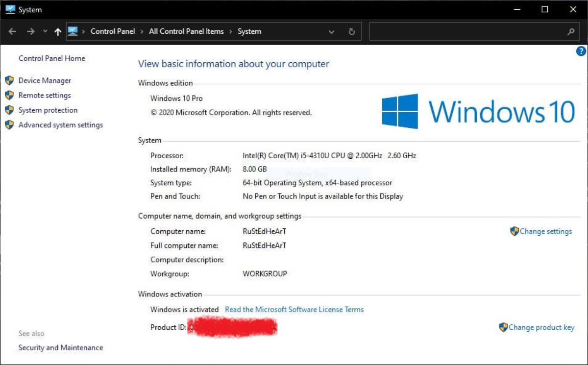Click the Forward navigation arrow
The height and width of the screenshot is (365, 588).
click(x=30, y=31)
